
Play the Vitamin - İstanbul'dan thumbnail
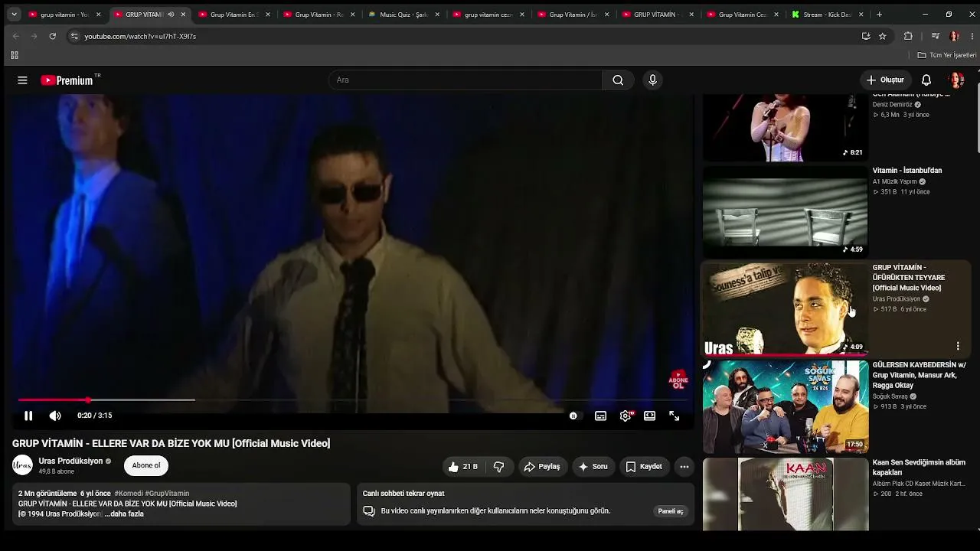click(x=785, y=211)
